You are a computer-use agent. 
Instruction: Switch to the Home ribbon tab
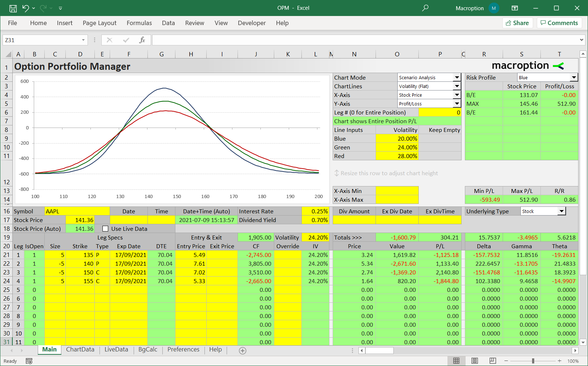[x=38, y=23]
